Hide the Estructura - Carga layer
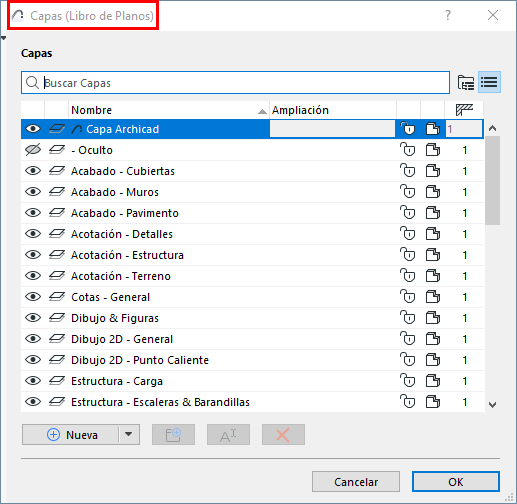 point(33,381)
